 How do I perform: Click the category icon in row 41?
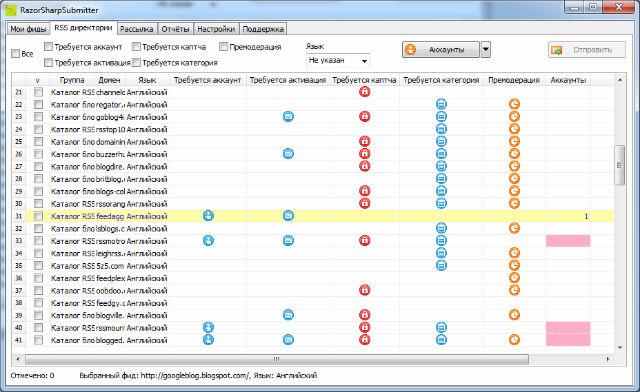click(441, 339)
